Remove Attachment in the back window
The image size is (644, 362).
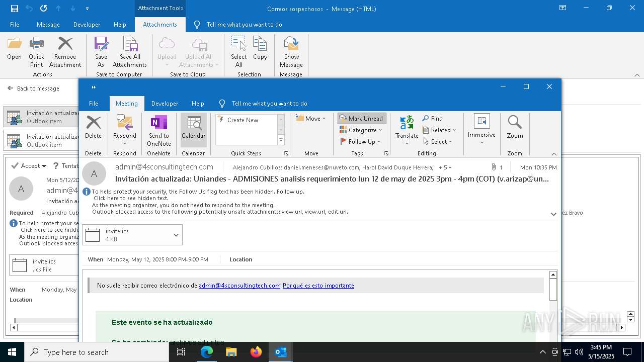point(65,52)
